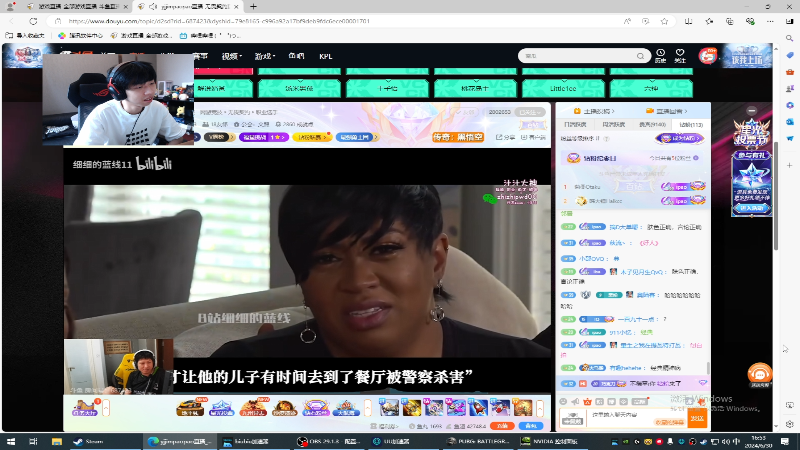Open the user avatar in Douyu header
800x450 pixels.
(707, 56)
